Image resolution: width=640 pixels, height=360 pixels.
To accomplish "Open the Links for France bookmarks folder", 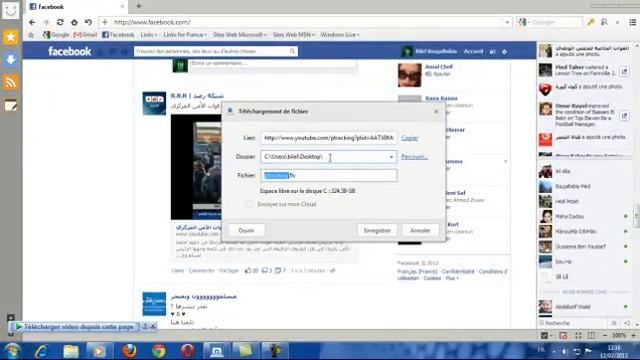I will (185, 35).
